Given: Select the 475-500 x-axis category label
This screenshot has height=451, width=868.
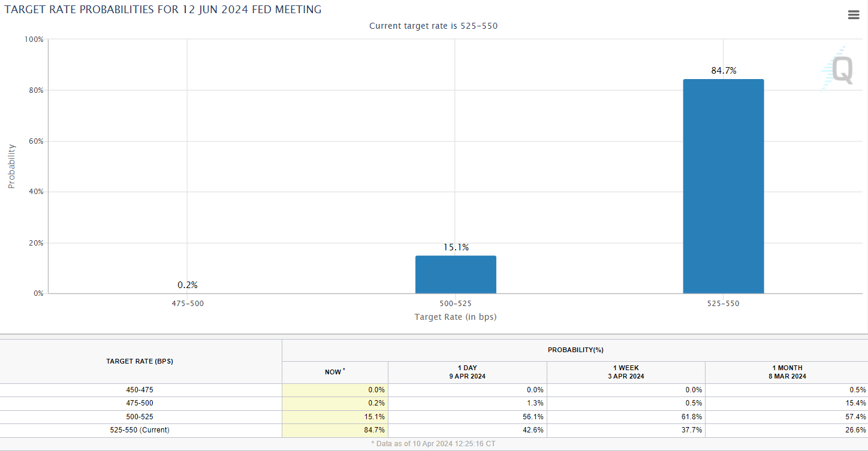Looking at the screenshot, I should click(x=187, y=304).
